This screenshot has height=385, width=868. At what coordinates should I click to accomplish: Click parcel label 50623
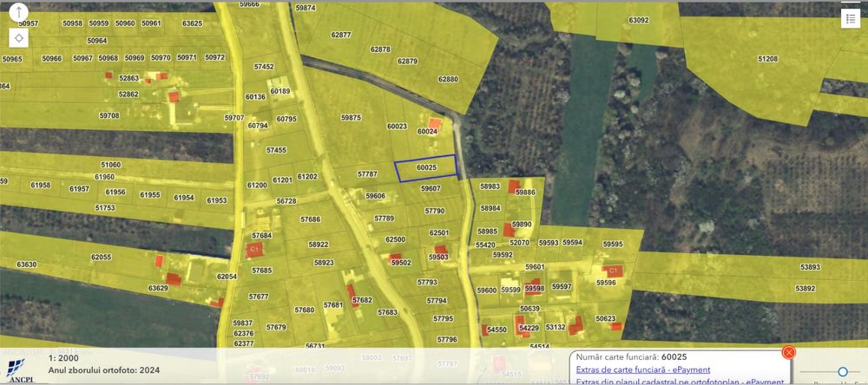tap(606, 318)
